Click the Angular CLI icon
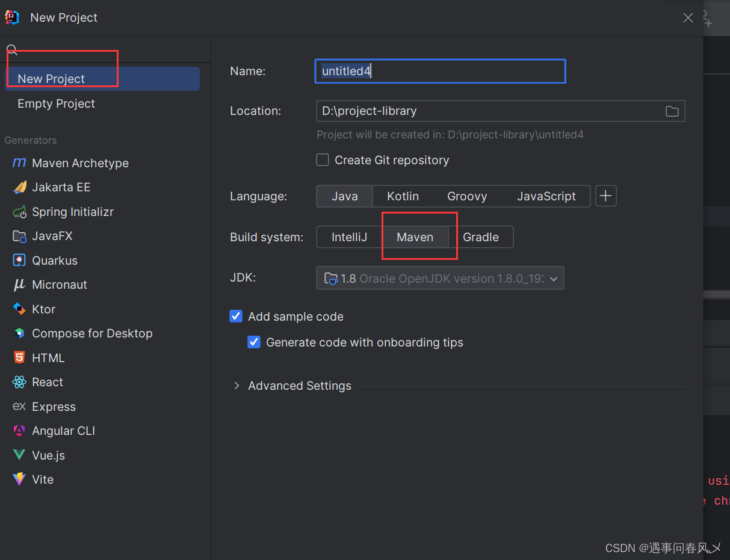730x560 pixels. point(20,431)
